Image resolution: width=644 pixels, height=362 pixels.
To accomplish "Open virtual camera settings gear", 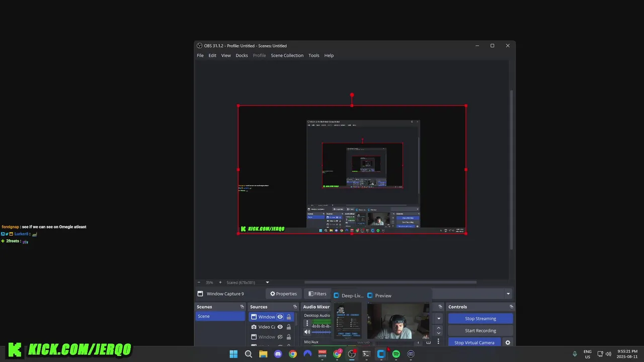I will pos(508,342).
